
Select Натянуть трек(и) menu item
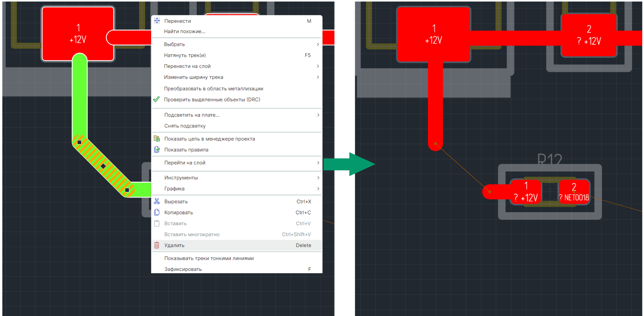(x=185, y=55)
